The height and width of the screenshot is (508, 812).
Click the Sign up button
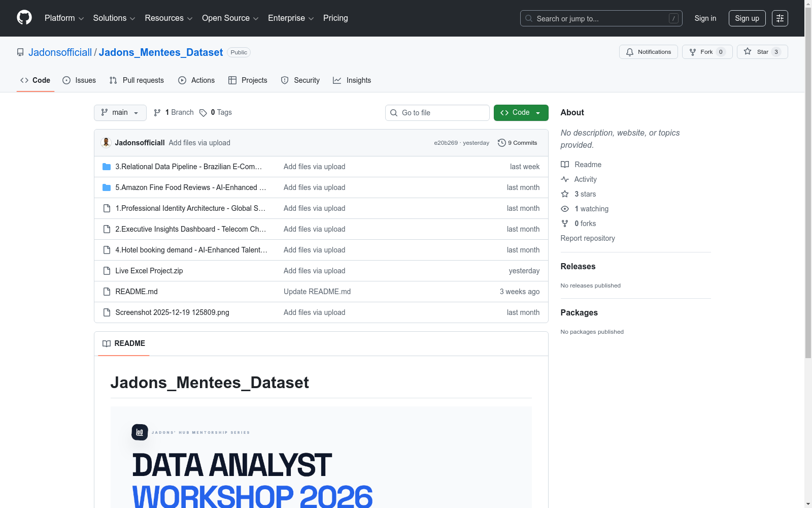click(x=747, y=18)
